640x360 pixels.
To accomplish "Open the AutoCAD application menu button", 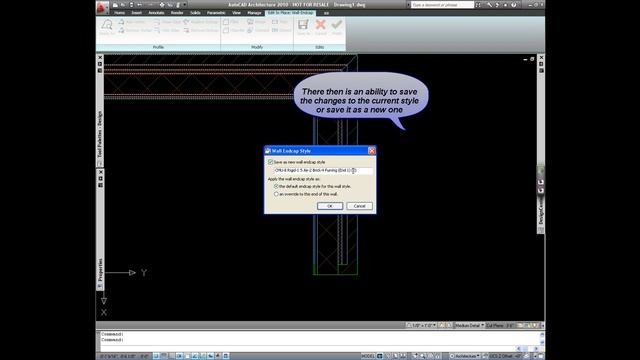I will pyautogui.click(x=102, y=7).
